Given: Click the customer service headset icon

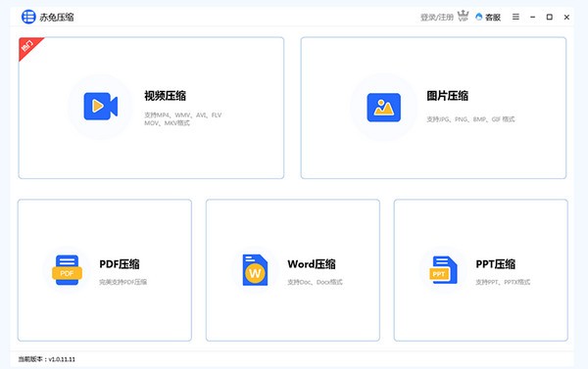Looking at the screenshot, I should click(478, 17).
